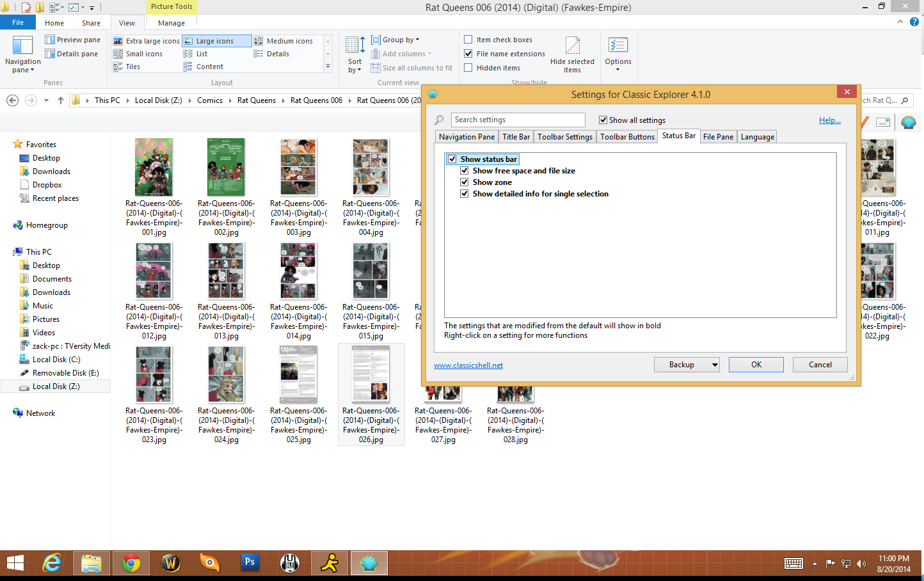
Task: Open the www.classicshell.net link
Action: pyautogui.click(x=468, y=365)
